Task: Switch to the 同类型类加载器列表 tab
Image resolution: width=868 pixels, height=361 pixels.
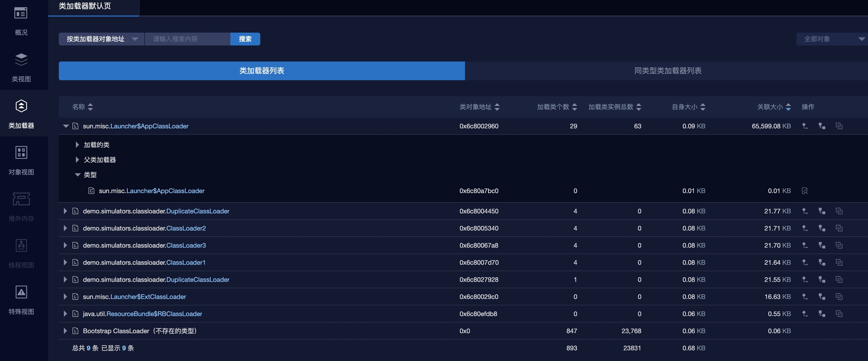Action: 668,71
